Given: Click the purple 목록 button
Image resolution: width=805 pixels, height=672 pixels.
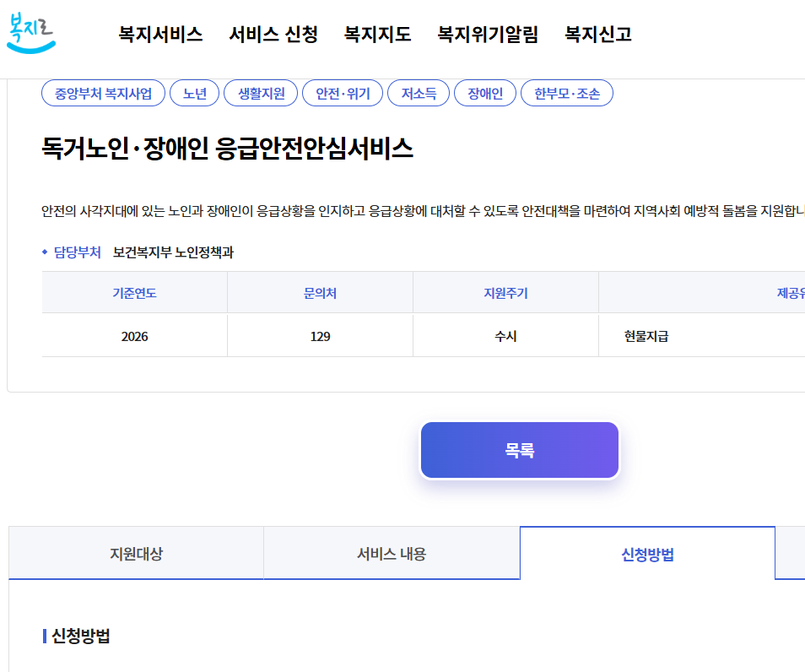Looking at the screenshot, I should 519,450.
